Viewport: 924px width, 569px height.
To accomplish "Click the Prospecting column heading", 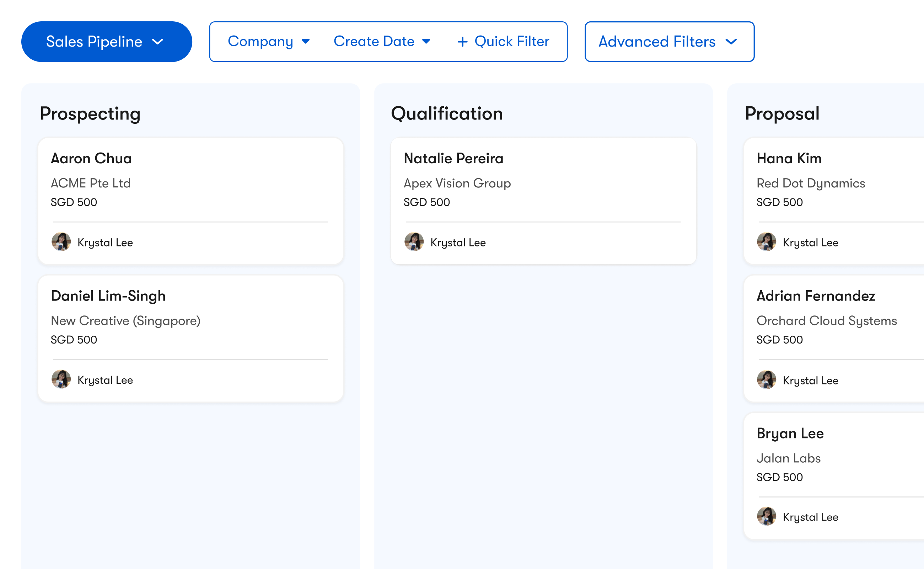I will pyautogui.click(x=90, y=114).
